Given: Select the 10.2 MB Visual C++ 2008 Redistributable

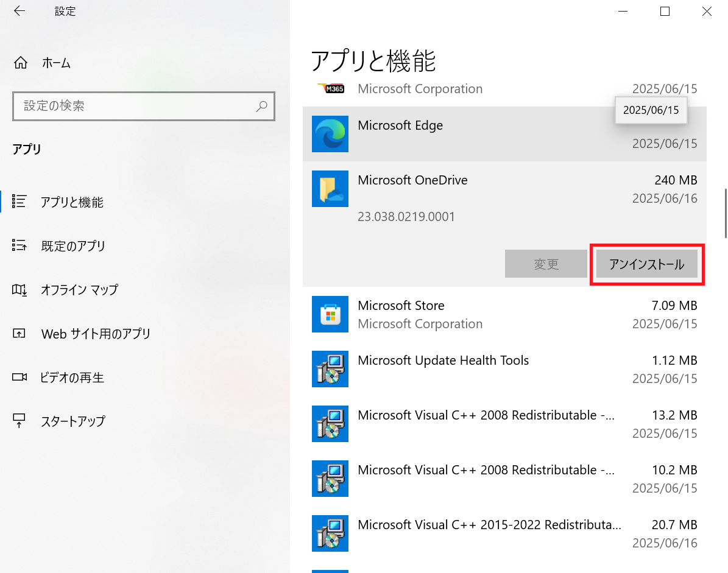Looking at the screenshot, I should 504,479.
